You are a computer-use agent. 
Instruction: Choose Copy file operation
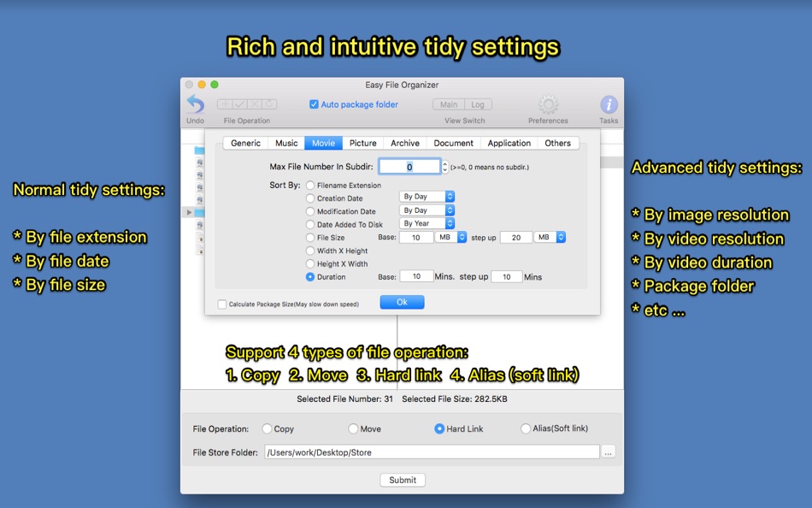tap(267, 428)
